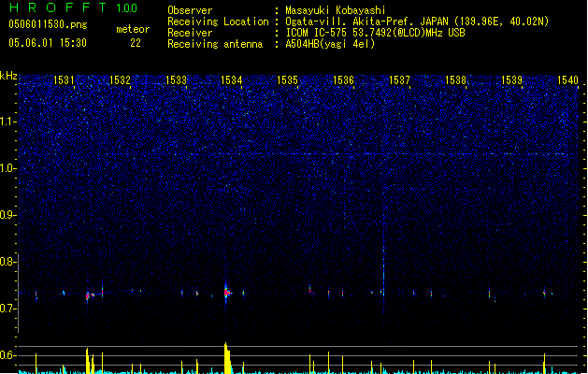Click the HROFFT 1.0.0 title text

click(73, 7)
